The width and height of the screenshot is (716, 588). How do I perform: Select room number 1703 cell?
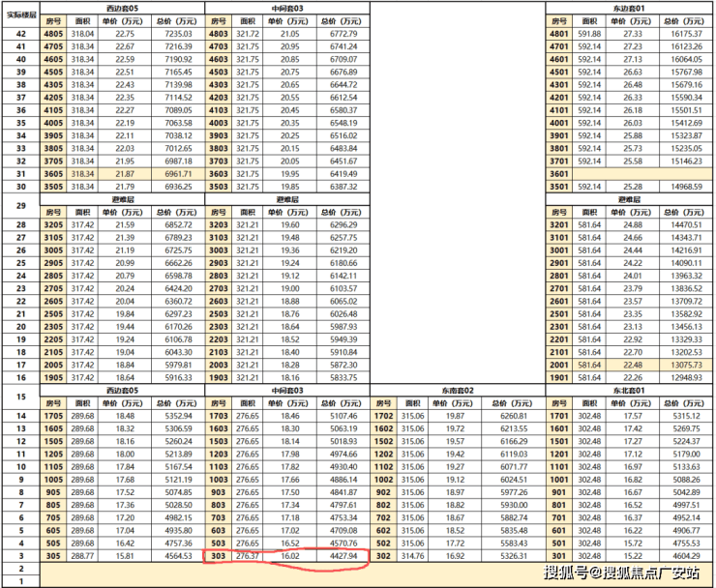pos(219,416)
